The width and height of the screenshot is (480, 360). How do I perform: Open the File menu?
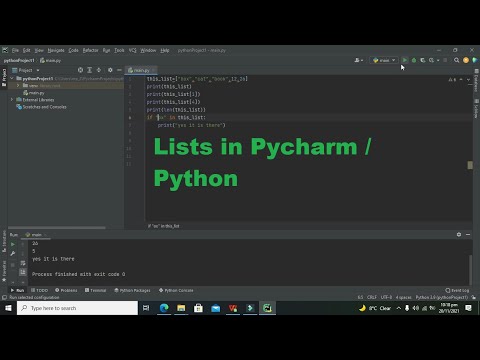(15, 50)
